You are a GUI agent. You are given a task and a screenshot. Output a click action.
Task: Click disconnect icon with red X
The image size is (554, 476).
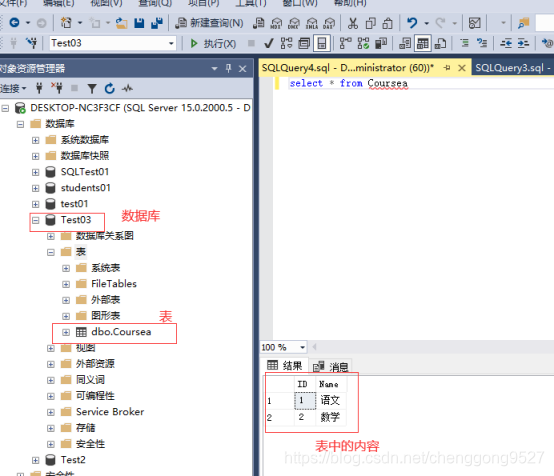coord(57,88)
